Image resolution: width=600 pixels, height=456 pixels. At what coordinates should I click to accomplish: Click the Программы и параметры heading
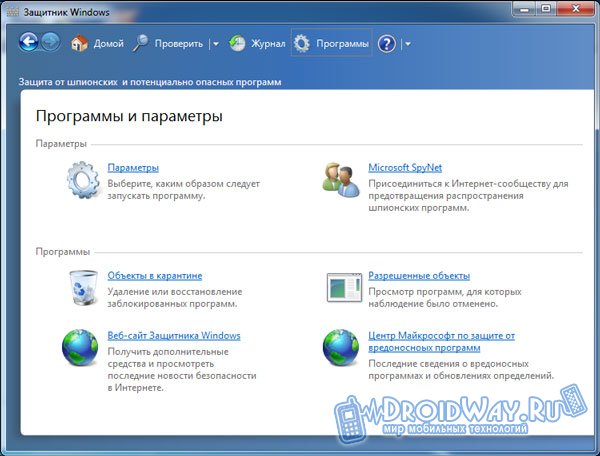click(x=129, y=116)
